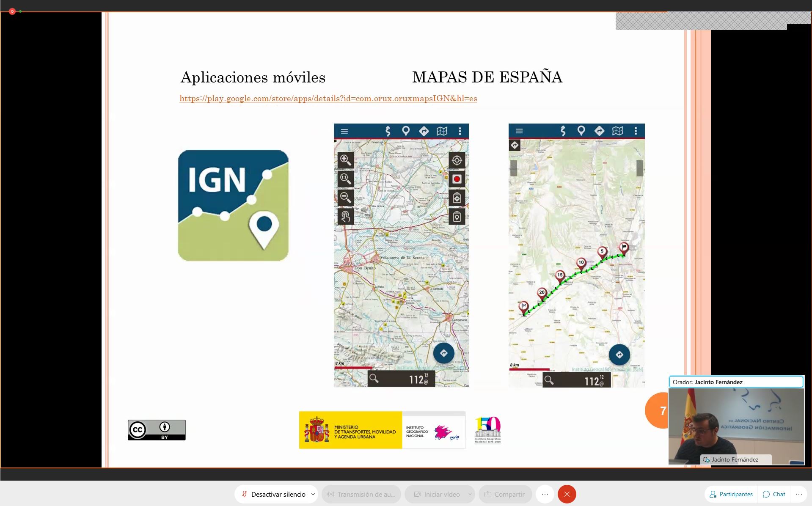
Task: Open panel options ellipsis right of Chat
Action: pos(798,494)
